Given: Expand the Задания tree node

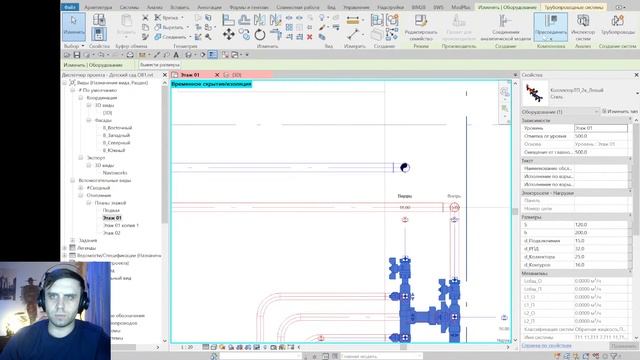Looking at the screenshot, I should [x=73, y=240].
